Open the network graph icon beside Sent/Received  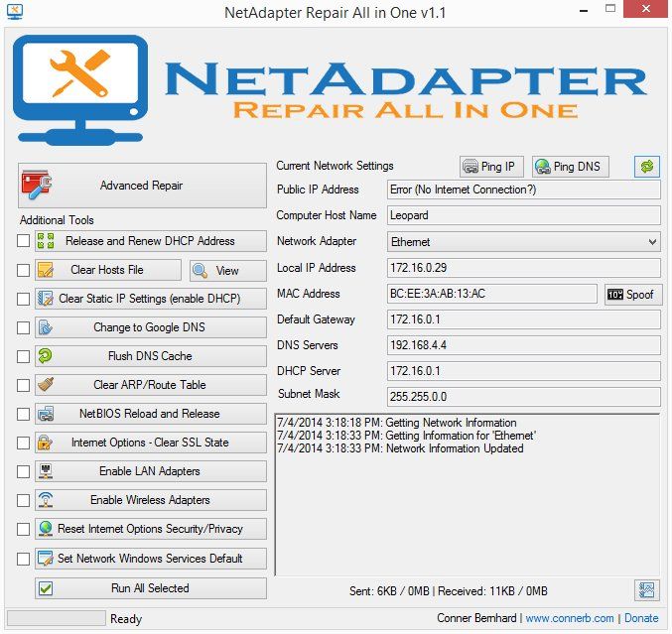pyautogui.click(x=647, y=590)
